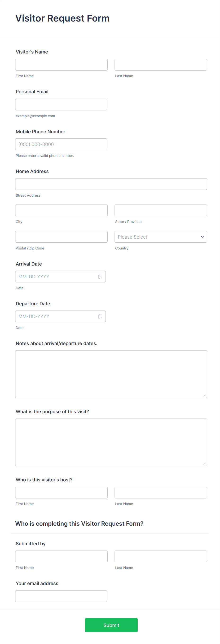This screenshot has height=644, width=220.
Task: Expand the Country dropdown chevron
Action: point(202,237)
